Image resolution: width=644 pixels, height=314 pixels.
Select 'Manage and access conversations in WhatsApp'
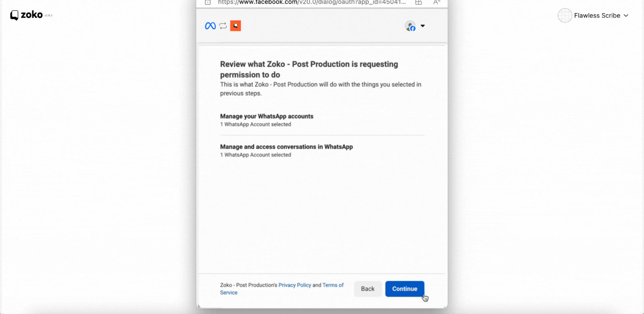pyautogui.click(x=286, y=147)
